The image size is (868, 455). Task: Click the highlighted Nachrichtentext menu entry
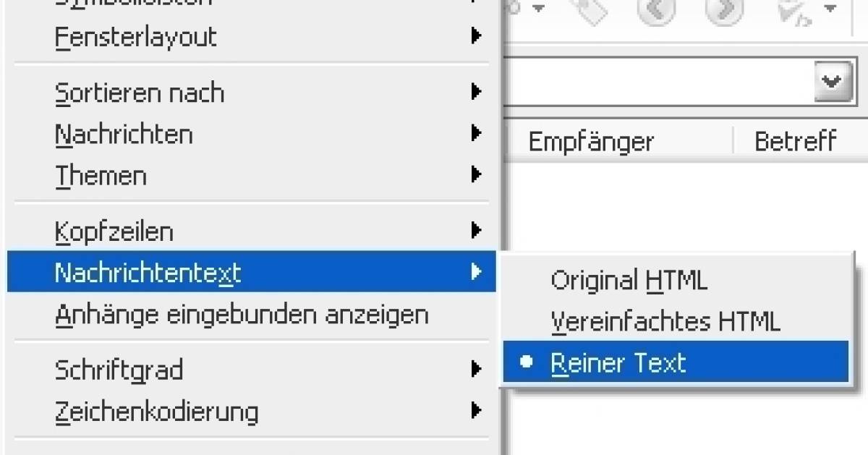click(x=251, y=272)
